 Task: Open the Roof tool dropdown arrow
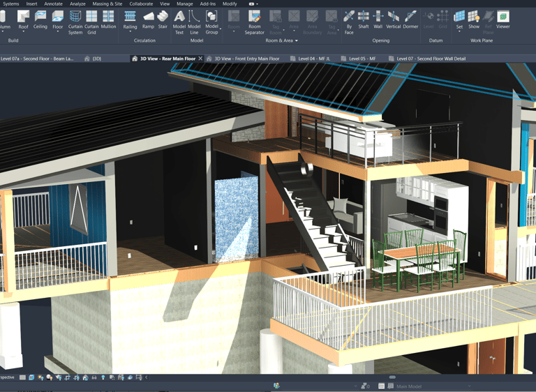pyautogui.click(x=23, y=32)
